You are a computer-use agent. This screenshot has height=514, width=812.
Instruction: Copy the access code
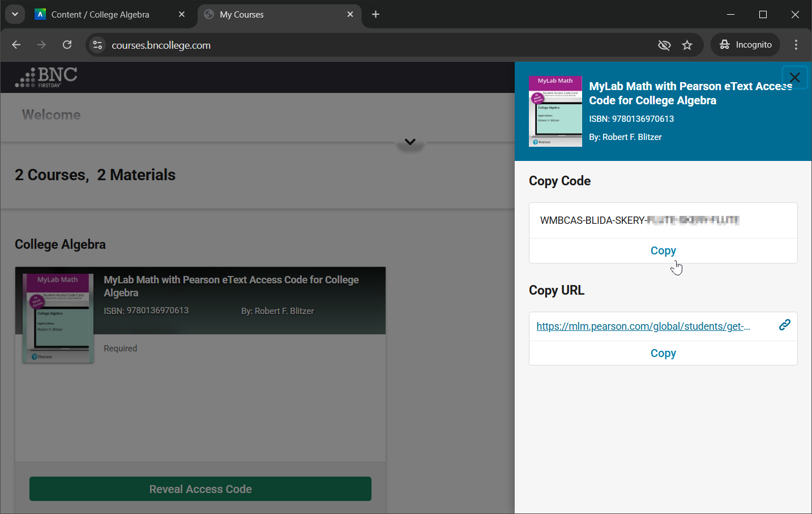[663, 250]
